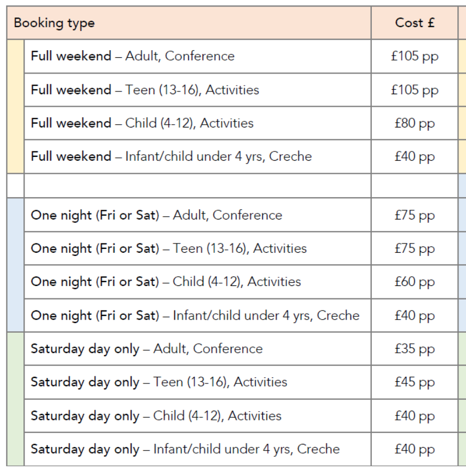Click the £35 pp cost cell

(x=414, y=349)
